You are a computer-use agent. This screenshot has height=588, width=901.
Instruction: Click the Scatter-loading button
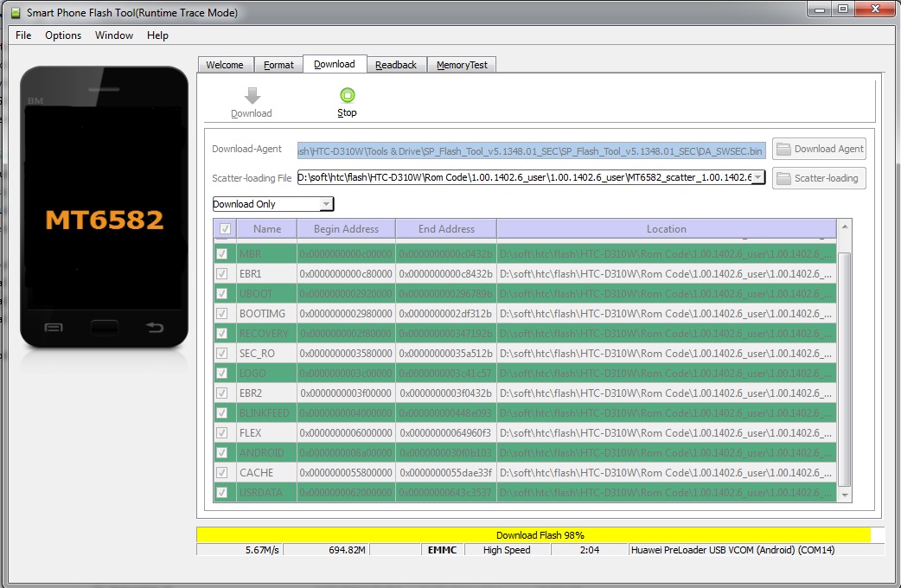pyautogui.click(x=819, y=179)
